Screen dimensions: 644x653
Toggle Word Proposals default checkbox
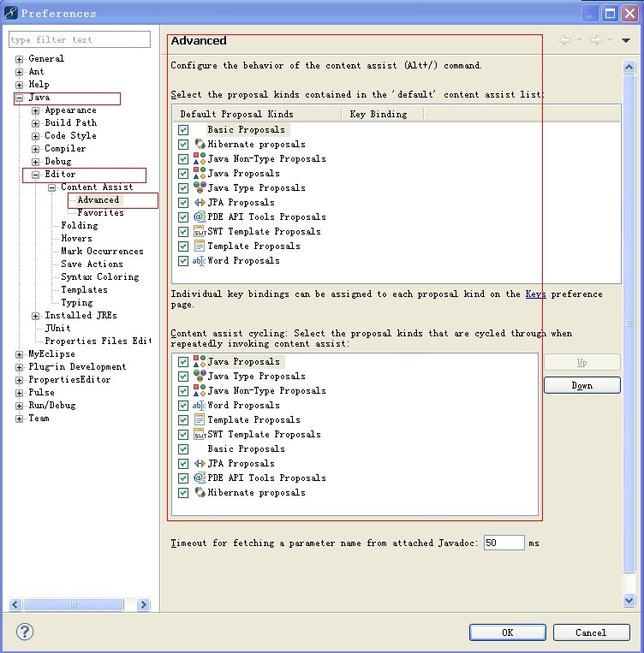[183, 261]
